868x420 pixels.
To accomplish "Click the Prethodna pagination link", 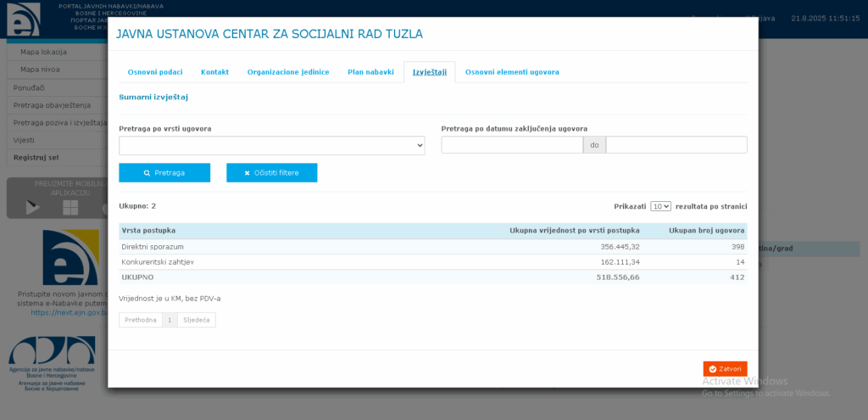I will coord(141,320).
